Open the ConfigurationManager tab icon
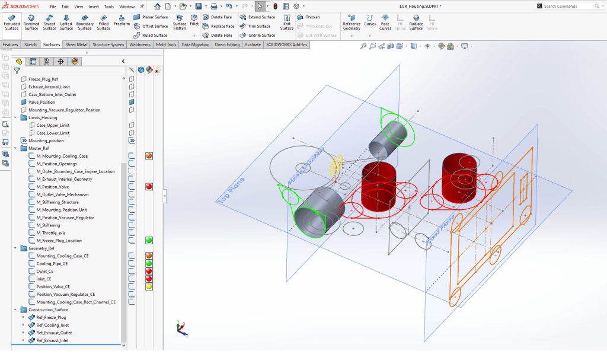This screenshot has height=364, width=607. coord(46,61)
